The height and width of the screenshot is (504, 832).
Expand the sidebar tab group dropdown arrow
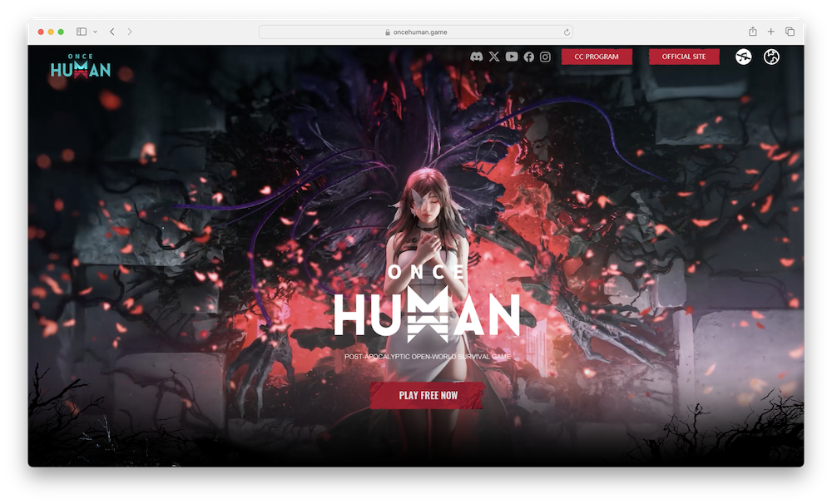coord(95,32)
